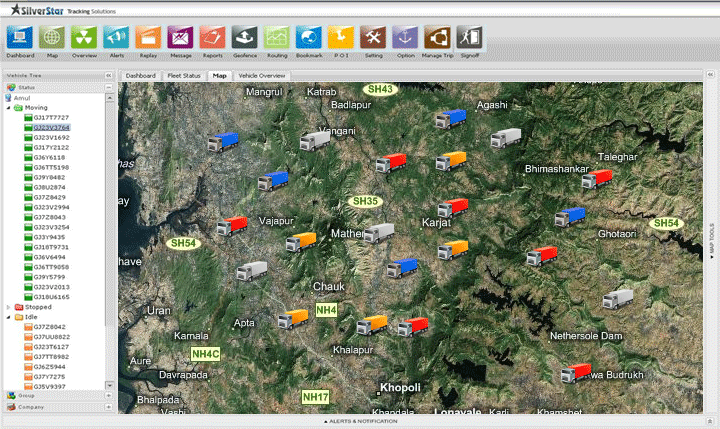
Task: Open the Alerts megaphone icon
Action: tap(116, 37)
